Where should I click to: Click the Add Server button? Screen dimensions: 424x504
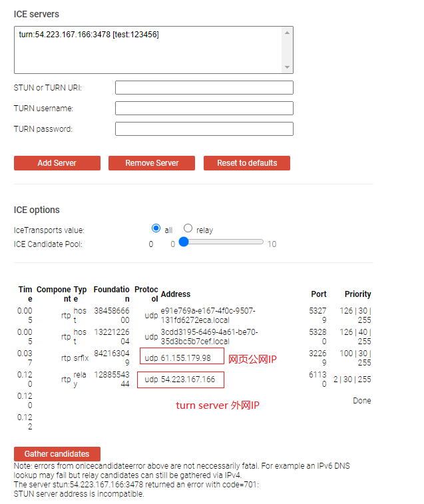click(57, 163)
